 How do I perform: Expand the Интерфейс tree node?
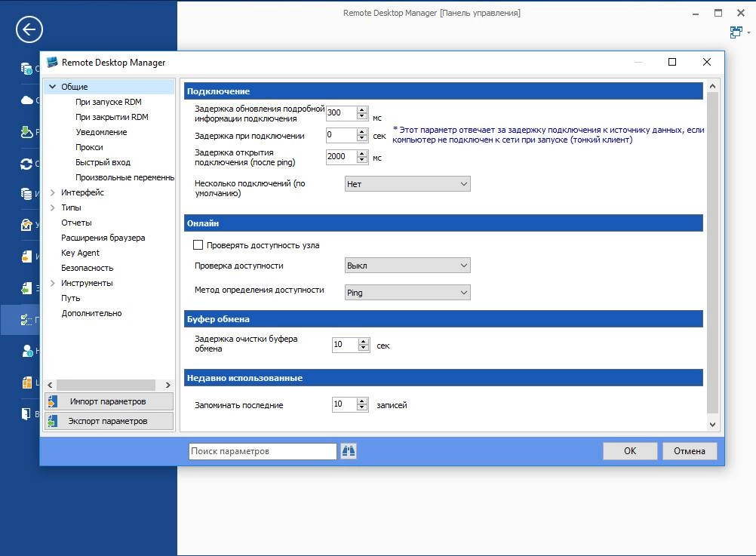click(x=53, y=192)
